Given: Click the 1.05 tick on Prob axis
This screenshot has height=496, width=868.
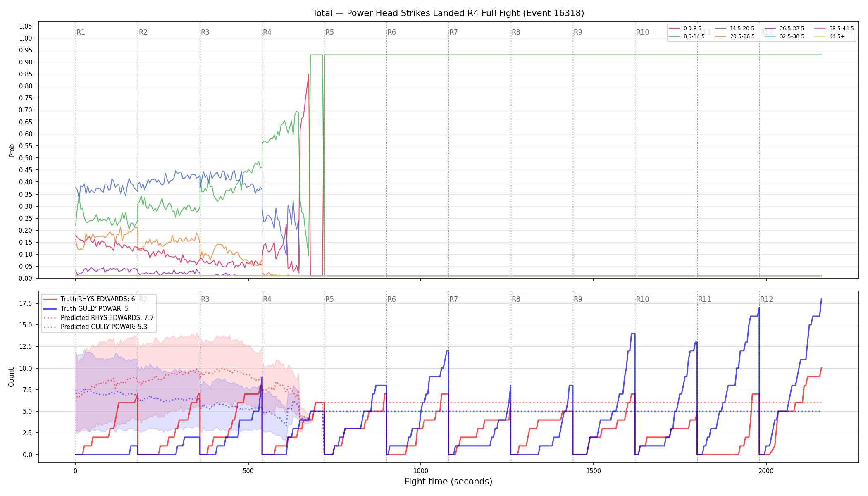Looking at the screenshot, I should pyautogui.click(x=25, y=26).
